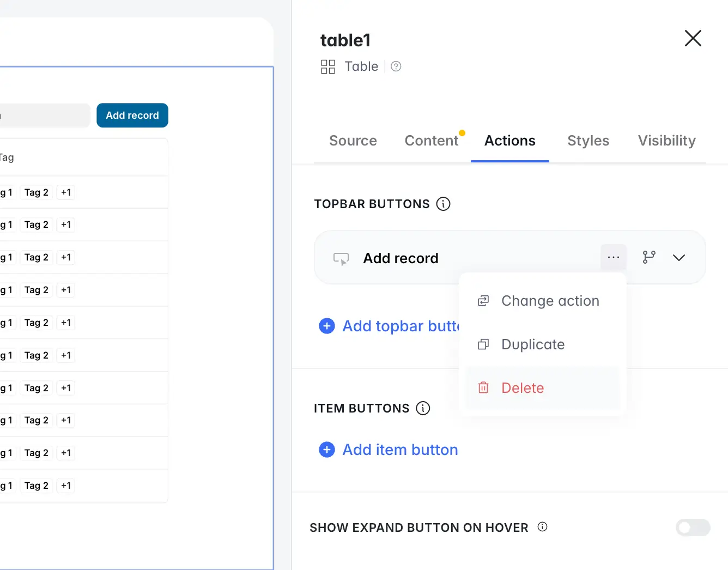Choose Duplicate from the context menu
The image size is (728, 570).
[543, 344]
